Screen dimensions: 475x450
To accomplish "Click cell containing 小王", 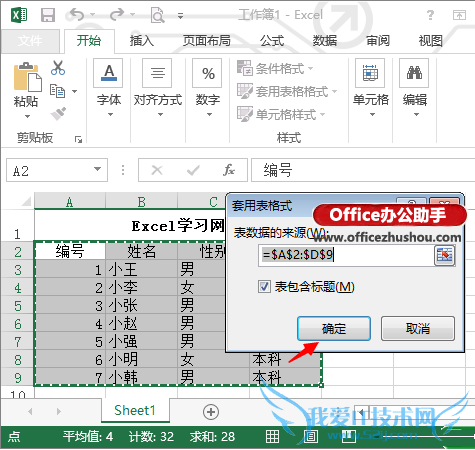I will [x=142, y=270].
